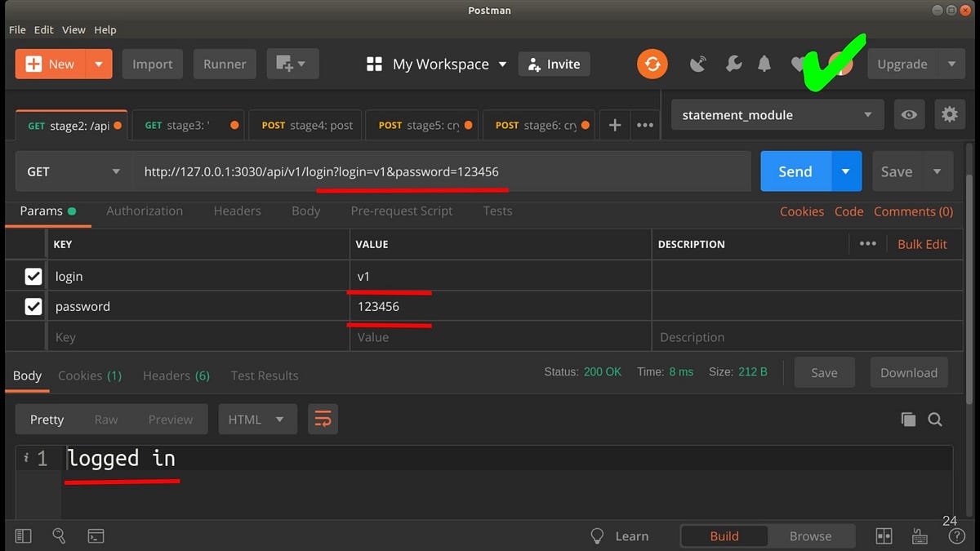Click the environment quick look eye icon
The height and width of the screenshot is (551, 980).
909,115
